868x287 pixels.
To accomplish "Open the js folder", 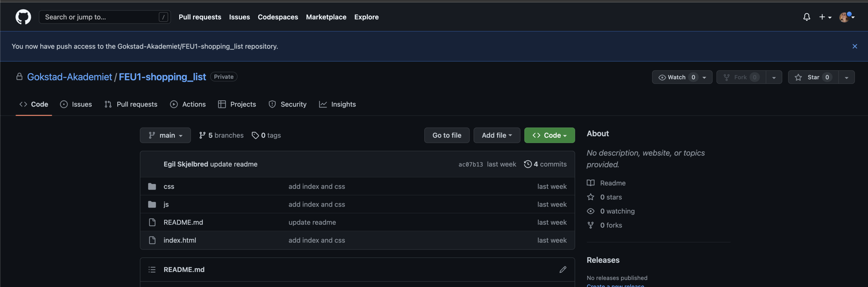I will (166, 204).
